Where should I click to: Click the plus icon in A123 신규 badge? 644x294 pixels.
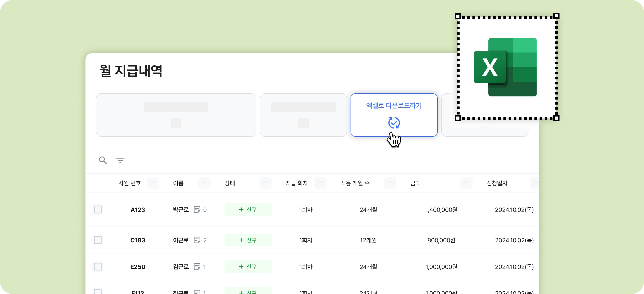point(241,210)
